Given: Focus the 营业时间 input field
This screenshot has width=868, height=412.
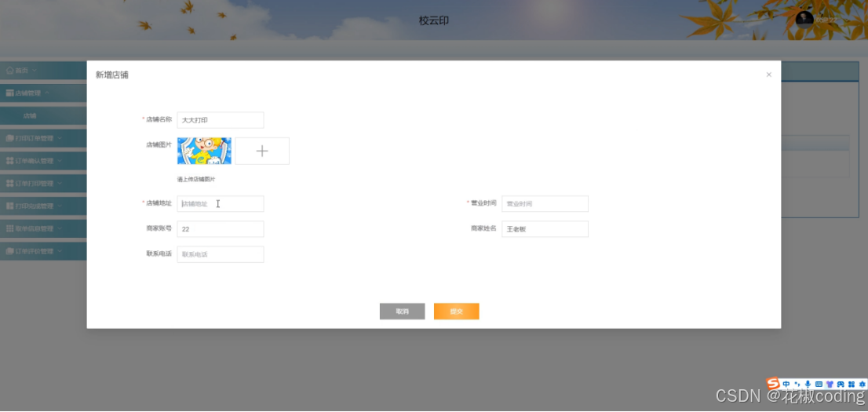Looking at the screenshot, I should click(x=545, y=204).
